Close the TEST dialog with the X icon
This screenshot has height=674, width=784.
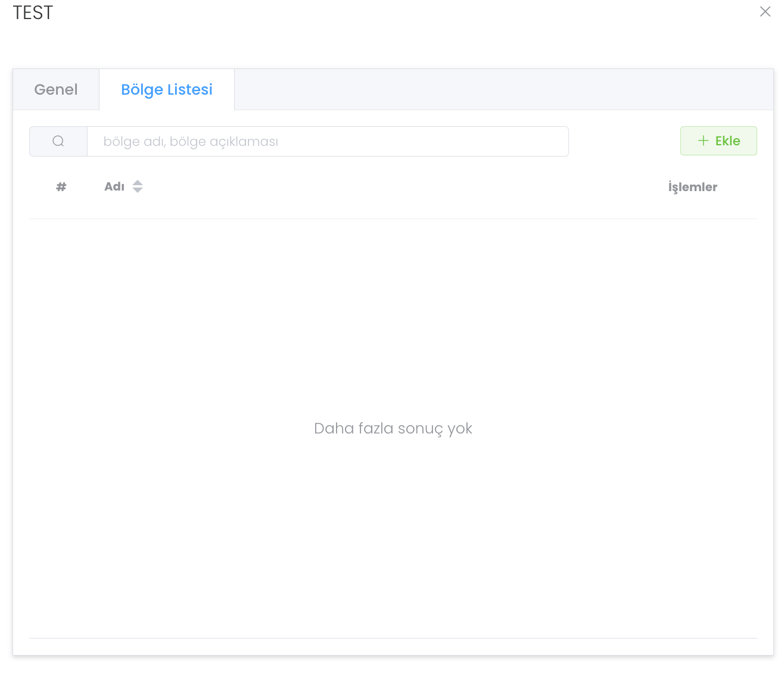[765, 12]
